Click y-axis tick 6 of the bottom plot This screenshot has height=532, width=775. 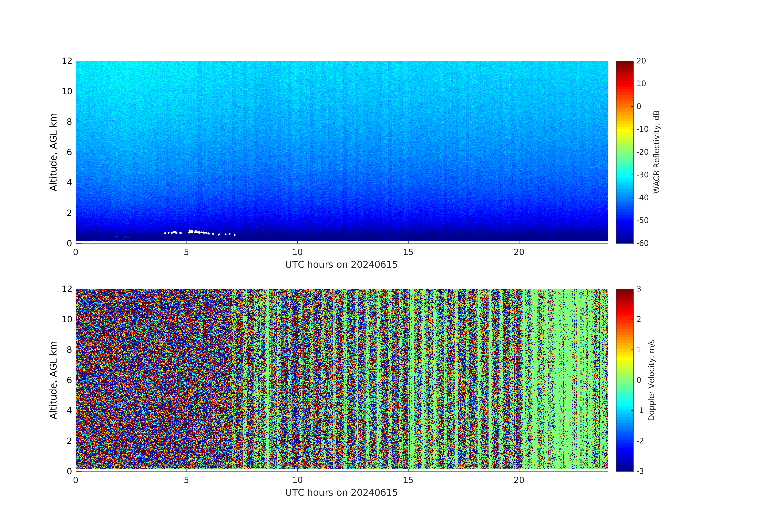tap(69, 380)
